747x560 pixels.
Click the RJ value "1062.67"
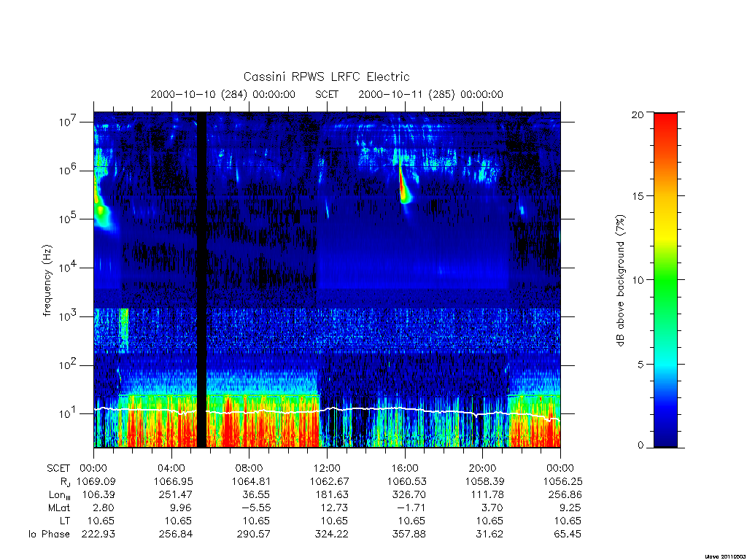329,481
